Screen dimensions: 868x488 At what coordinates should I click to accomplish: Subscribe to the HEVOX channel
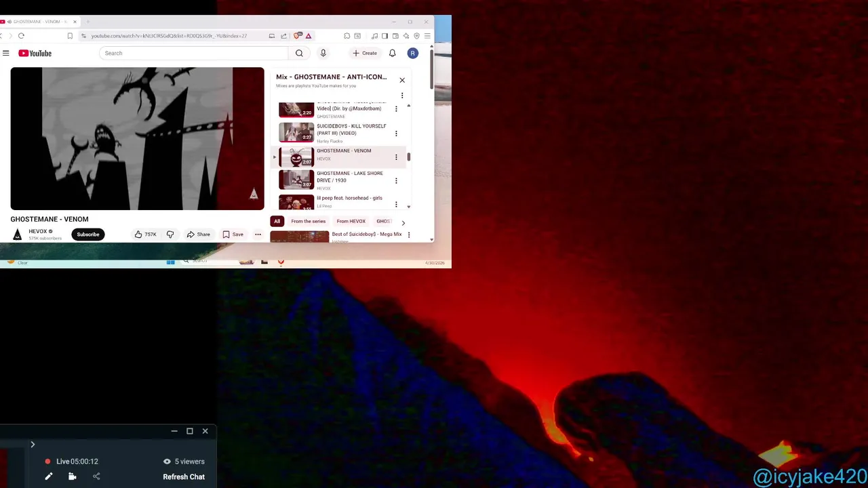[x=87, y=235]
